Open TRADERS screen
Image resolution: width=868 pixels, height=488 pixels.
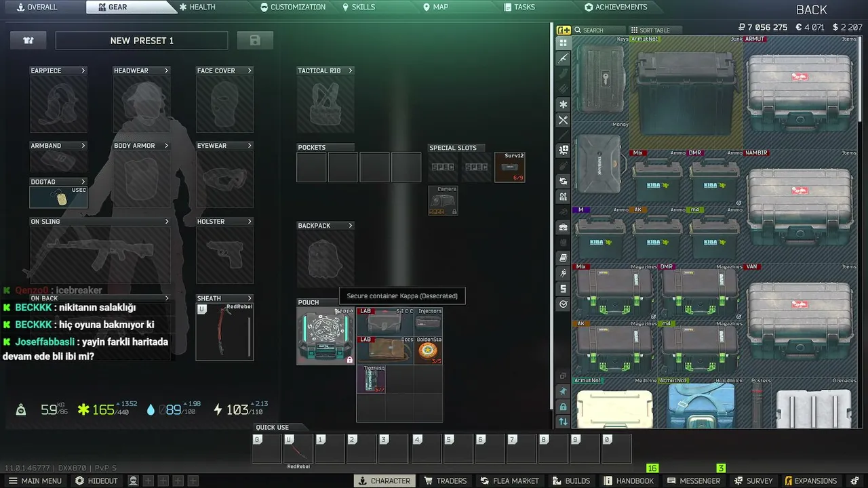(446, 481)
